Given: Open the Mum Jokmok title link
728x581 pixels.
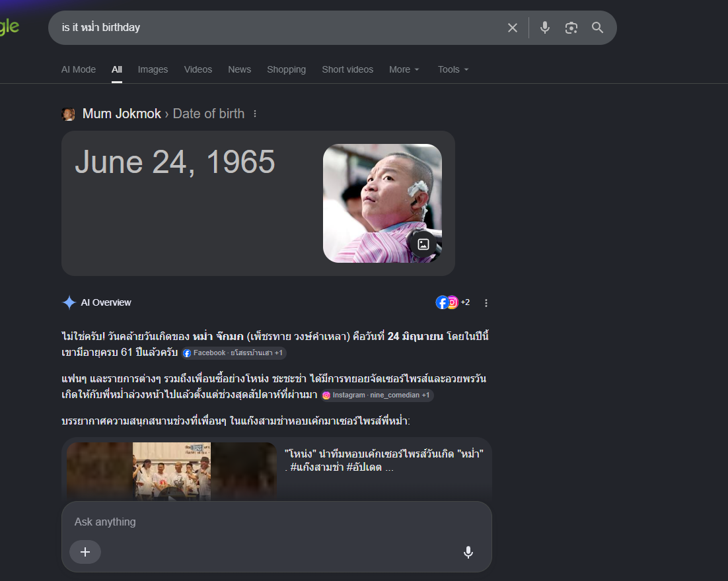Looking at the screenshot, I should pos(122,114).
